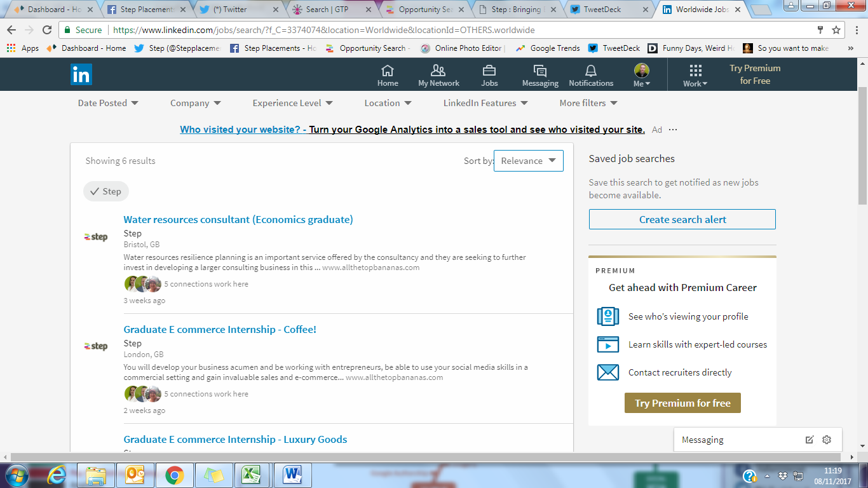
Task: Open My Network icon
Action: (438, 71)
